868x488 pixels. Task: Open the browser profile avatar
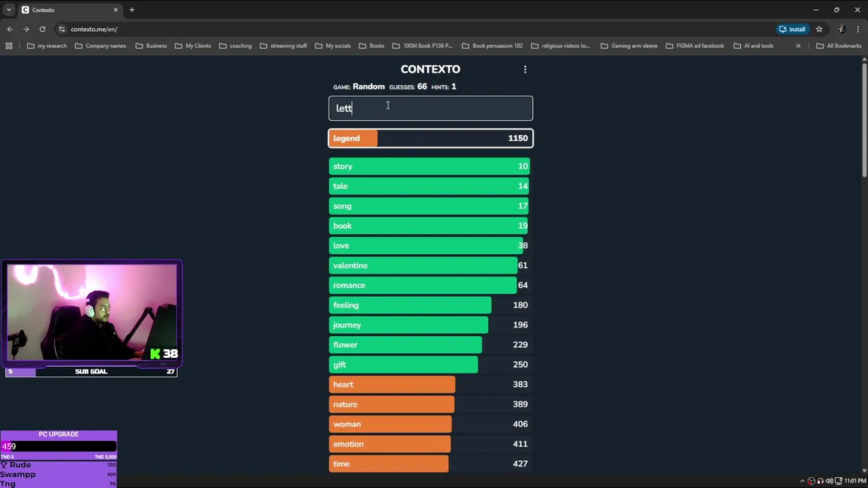(841, 29)
